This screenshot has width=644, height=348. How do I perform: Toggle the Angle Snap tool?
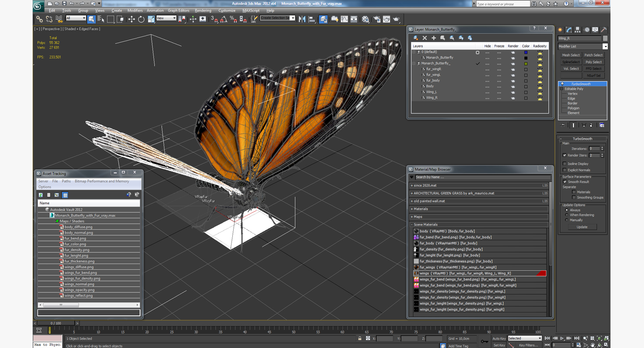point(224,19)
